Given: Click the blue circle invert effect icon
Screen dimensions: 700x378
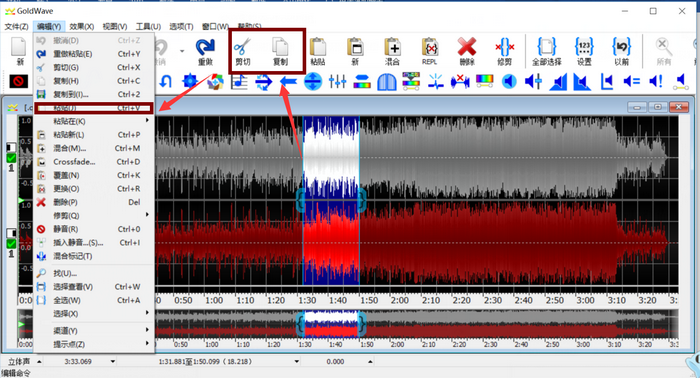Looking at the screenshot, I should pyautogui.click(x=313, y=82).
